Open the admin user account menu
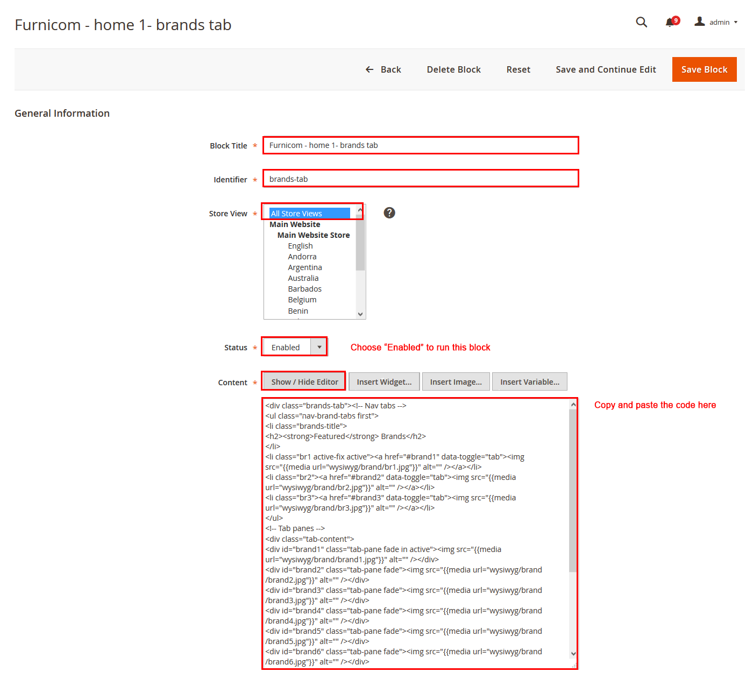This screenshot has height=700, width=753. point(716,22)
